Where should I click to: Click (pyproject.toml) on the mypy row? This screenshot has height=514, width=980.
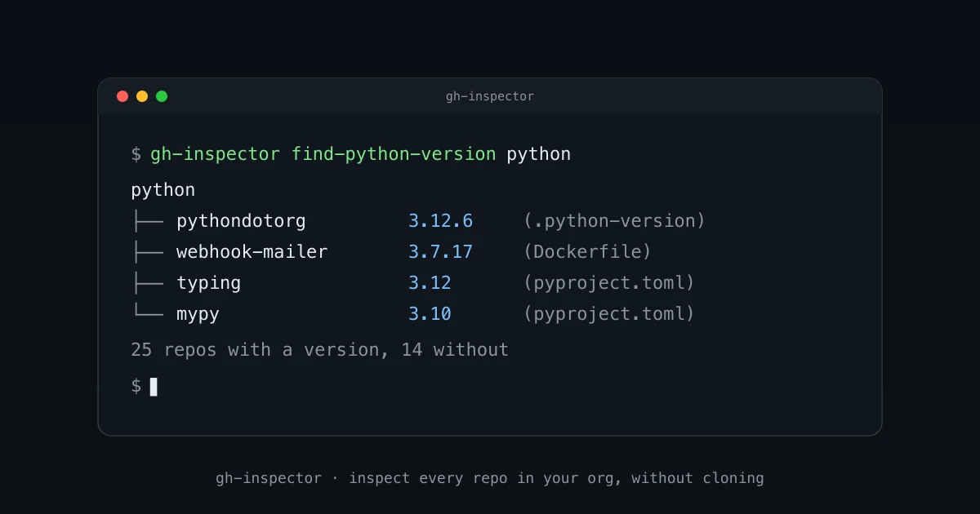(x=609, y=314)
